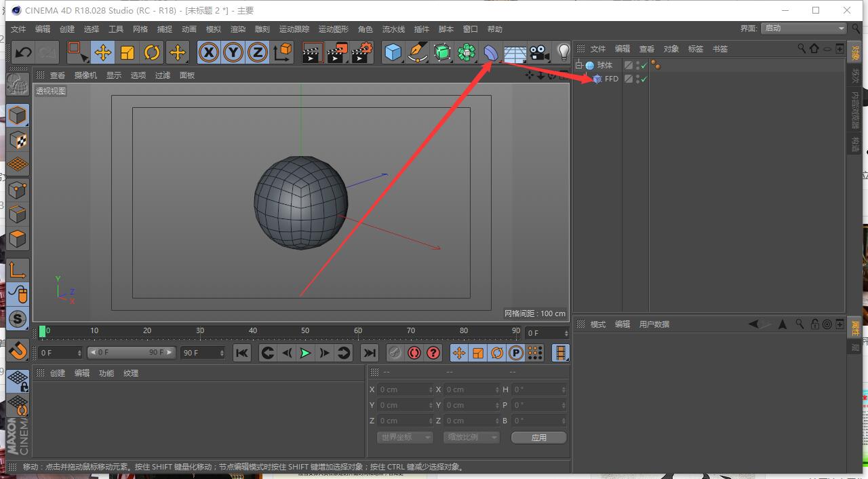
Task: Click the X position input field
Action: click(405, 389)
